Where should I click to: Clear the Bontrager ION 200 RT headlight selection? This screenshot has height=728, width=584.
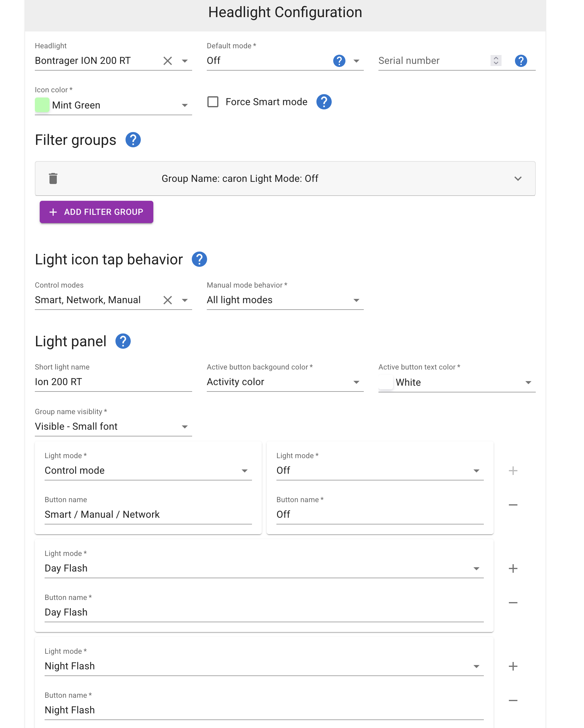tap(167, 61)
